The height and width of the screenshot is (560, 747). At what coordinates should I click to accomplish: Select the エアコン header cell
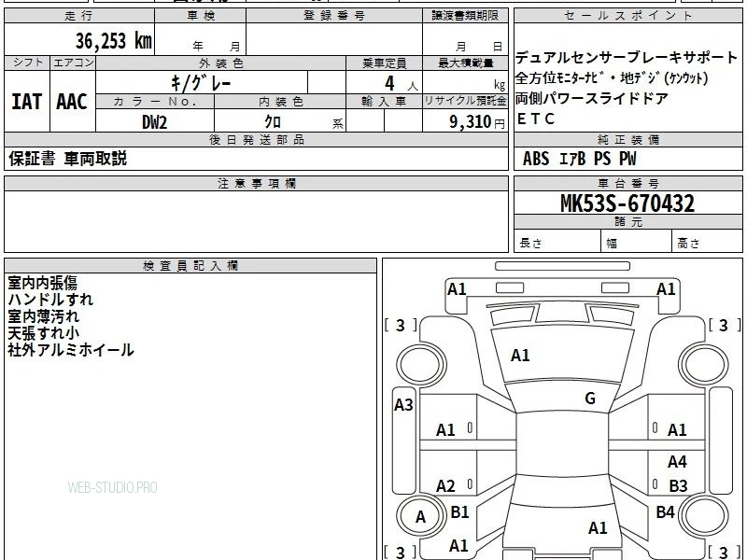pos(73,63)
